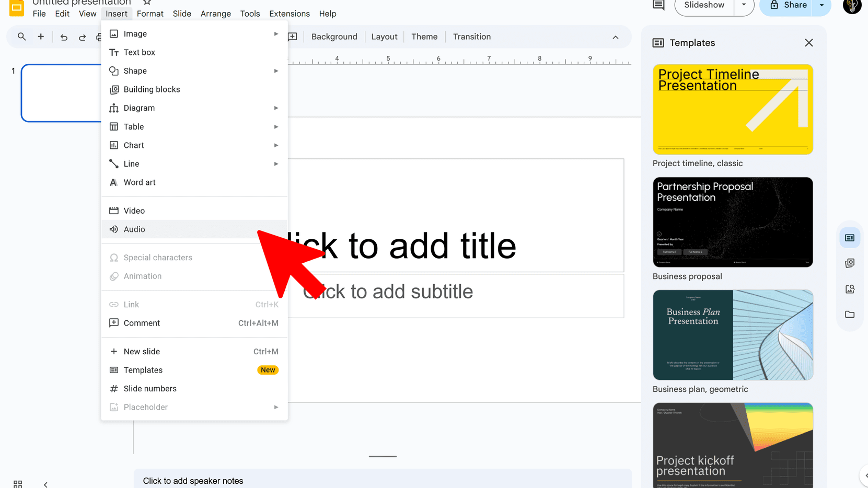Click the Building blocks icon in the side rail
The image size is (868, 488).
(x=850, y=263)
